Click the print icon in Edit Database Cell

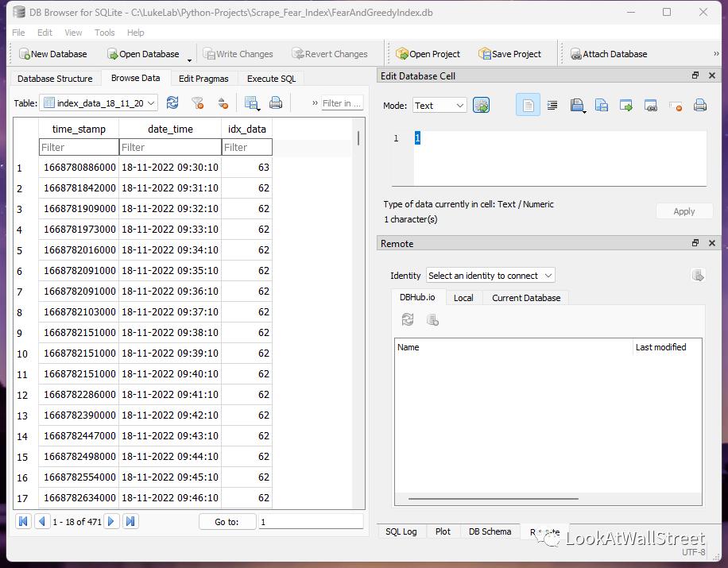(x=700, y=106)
